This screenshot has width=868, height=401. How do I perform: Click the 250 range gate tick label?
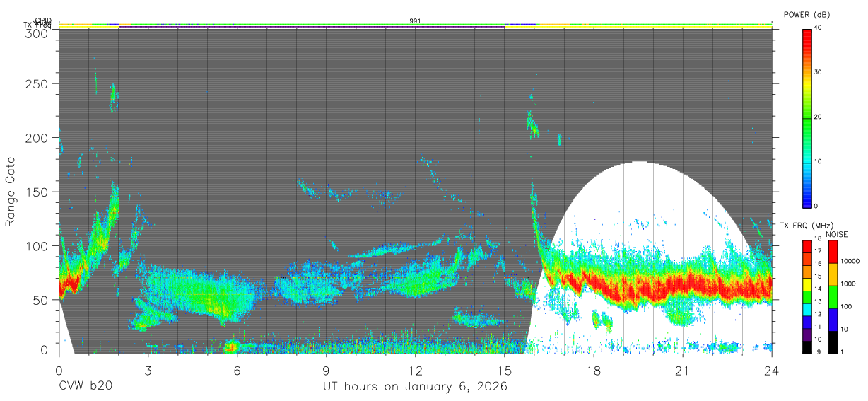[37, 83]
